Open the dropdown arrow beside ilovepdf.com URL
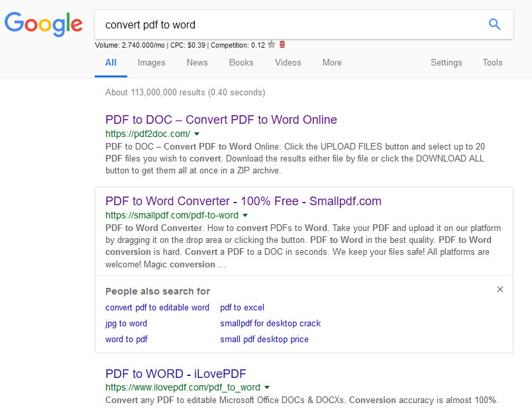532x413 pixels. pos(266,388)
